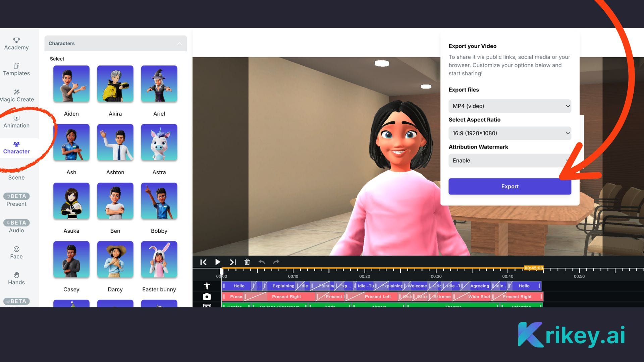The width and height of the screenshot is (644, 362).
Task: Select the camera track icon in the timeline
Action: [207, 296]
